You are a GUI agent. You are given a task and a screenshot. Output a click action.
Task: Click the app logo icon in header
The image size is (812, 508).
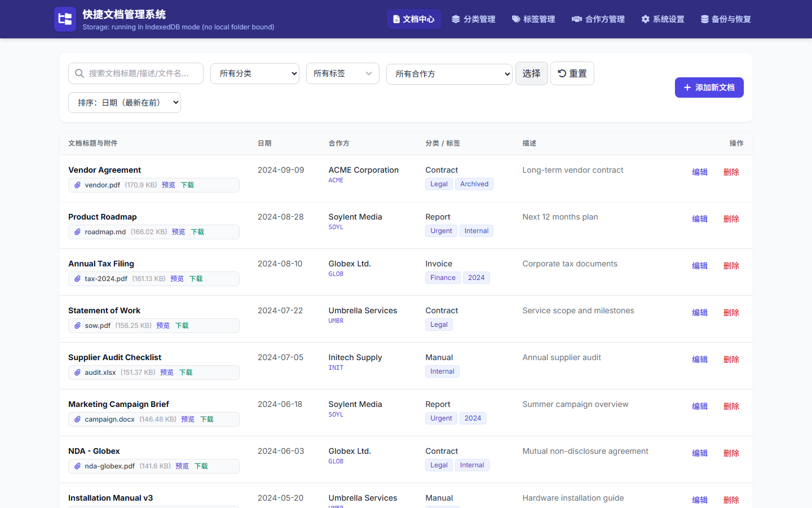tap(65, 19)
